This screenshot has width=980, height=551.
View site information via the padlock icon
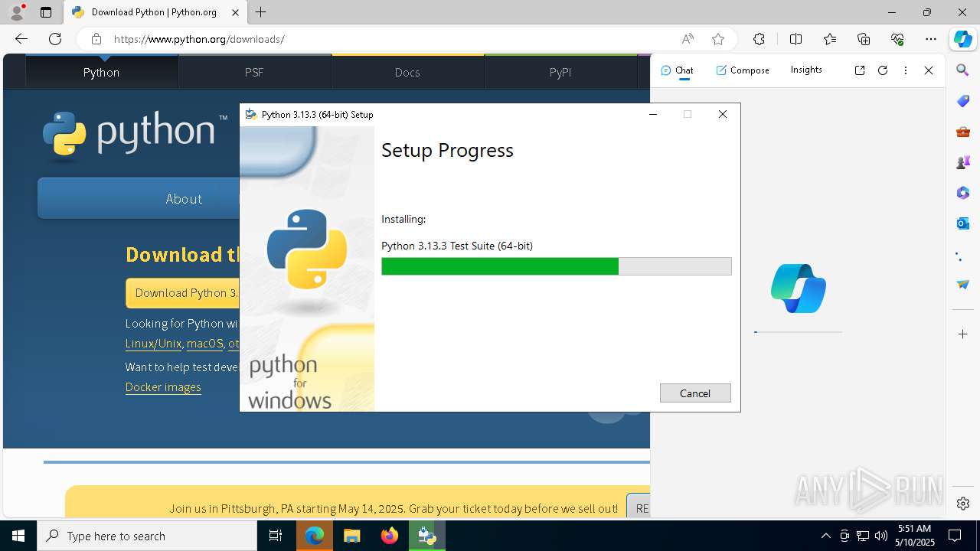[x=96, y=39]
